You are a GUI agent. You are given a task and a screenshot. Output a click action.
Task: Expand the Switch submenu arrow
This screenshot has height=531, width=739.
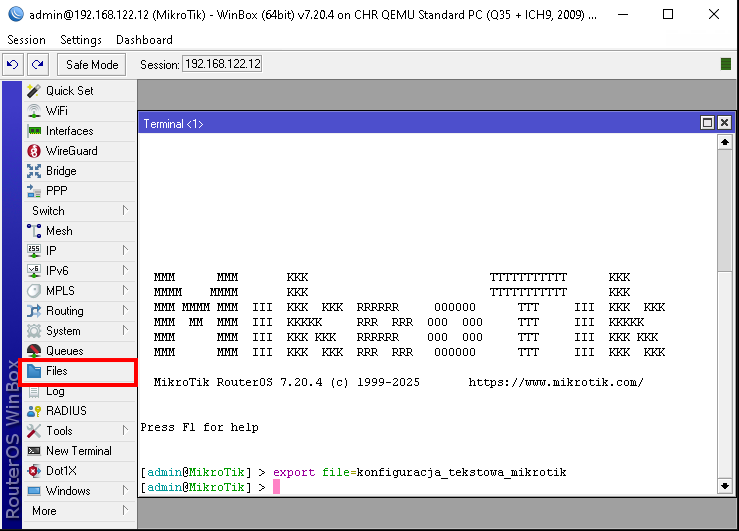coord(125,210)
